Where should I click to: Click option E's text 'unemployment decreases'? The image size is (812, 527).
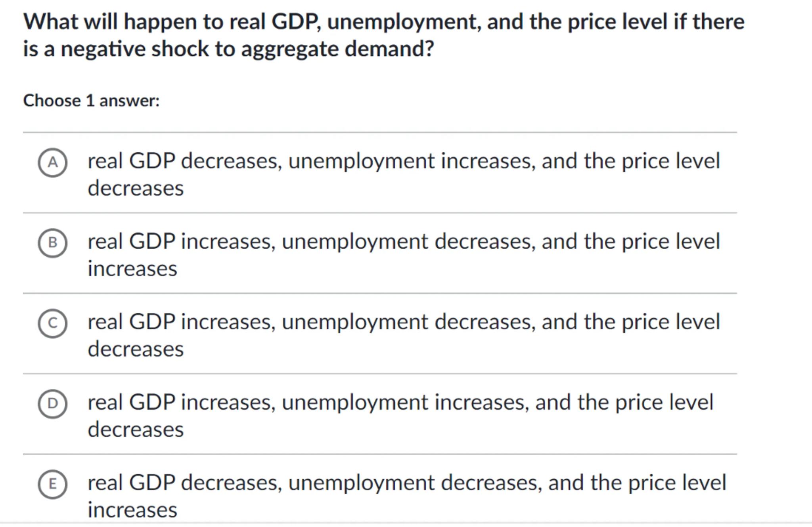[415, 483]
